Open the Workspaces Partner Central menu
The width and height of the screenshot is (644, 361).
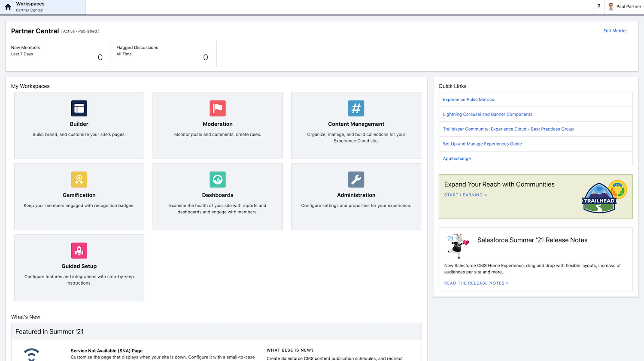[43, 7]
